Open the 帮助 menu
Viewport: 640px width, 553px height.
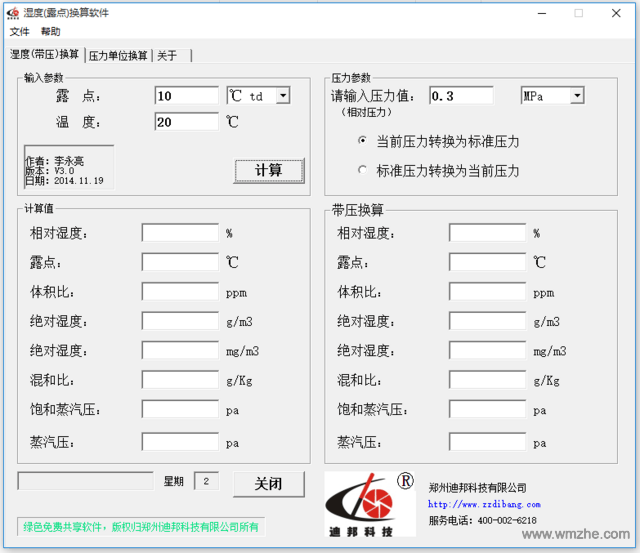tap(51, 31)
